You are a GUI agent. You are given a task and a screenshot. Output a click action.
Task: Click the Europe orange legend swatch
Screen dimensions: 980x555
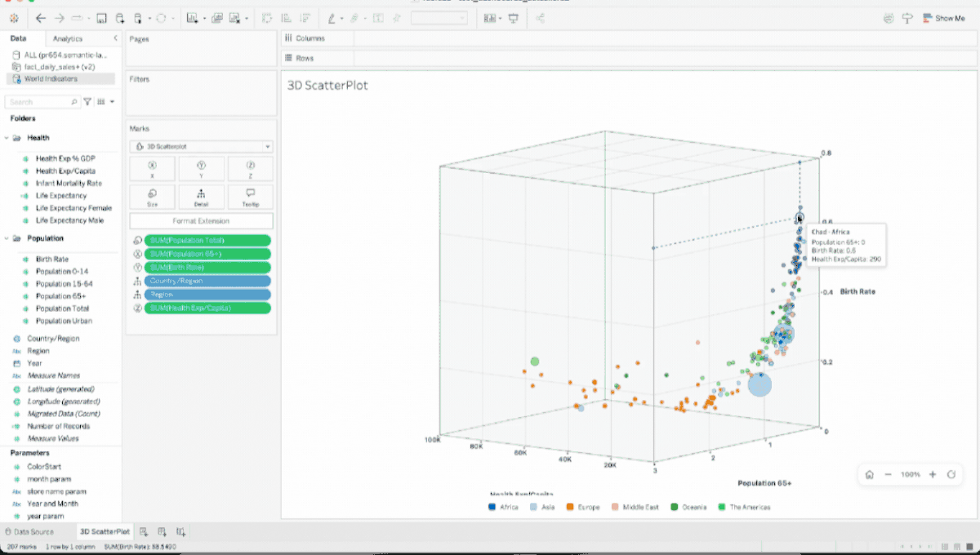click(570, 507)
